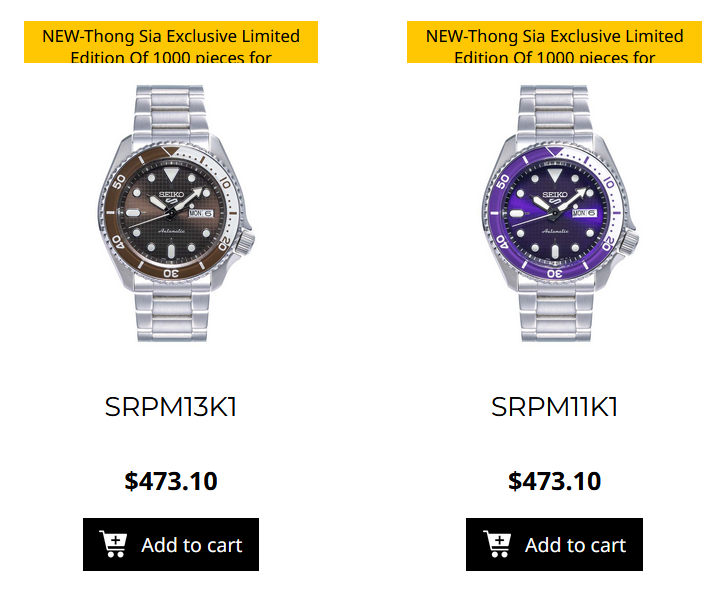Image resolution: width=726 pixels, height=606 pixels.
Task: Click the cart icon beside SRPM11K1's Add to cart
Action: [497, 545]
